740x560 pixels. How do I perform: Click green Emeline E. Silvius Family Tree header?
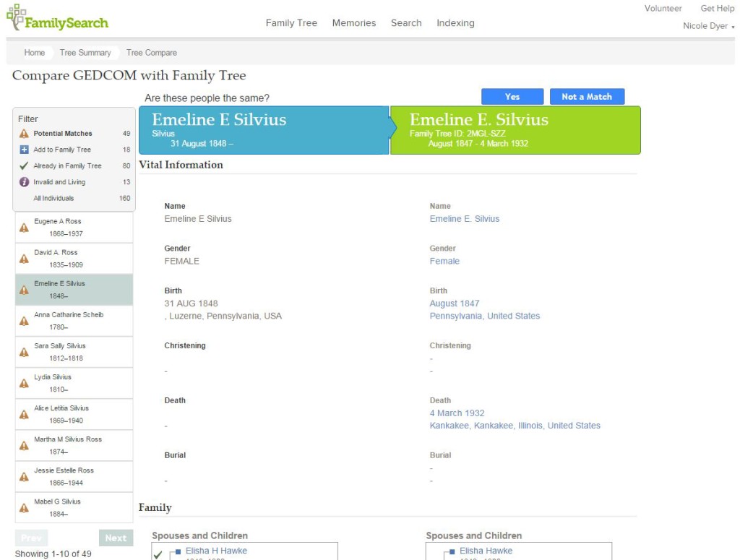pos(515,130)
